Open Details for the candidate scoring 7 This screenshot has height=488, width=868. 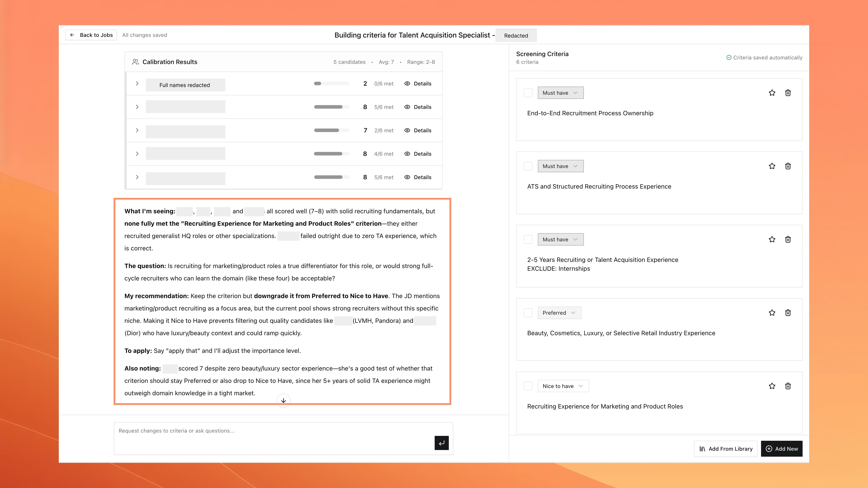coord(422,130)
